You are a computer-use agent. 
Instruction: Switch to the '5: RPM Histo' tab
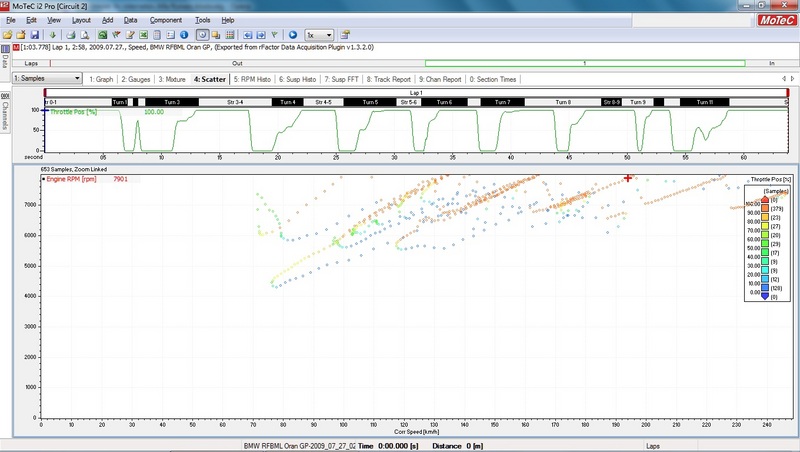(x=252, y=80)
